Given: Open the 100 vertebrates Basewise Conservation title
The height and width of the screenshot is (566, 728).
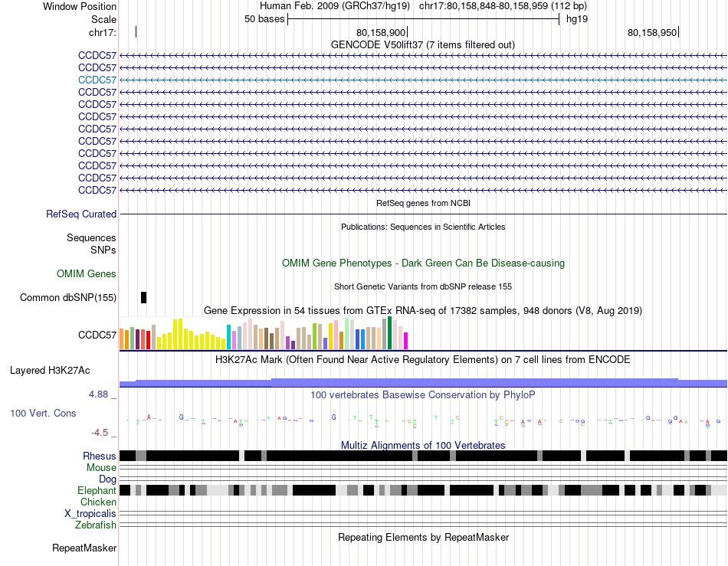Looking at the screenshot, I should click(x=423, y=394).
